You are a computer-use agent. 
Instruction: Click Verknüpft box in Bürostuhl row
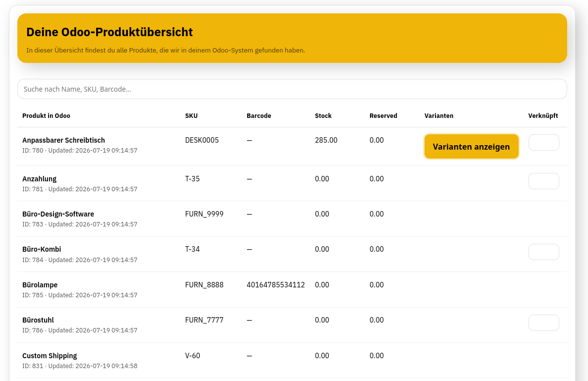(544, 323)
